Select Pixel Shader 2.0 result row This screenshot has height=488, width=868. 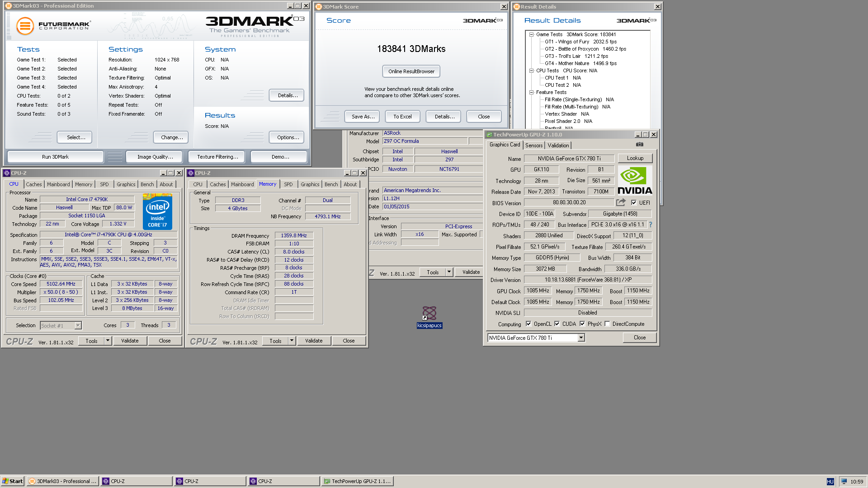[x=568, y=121]
